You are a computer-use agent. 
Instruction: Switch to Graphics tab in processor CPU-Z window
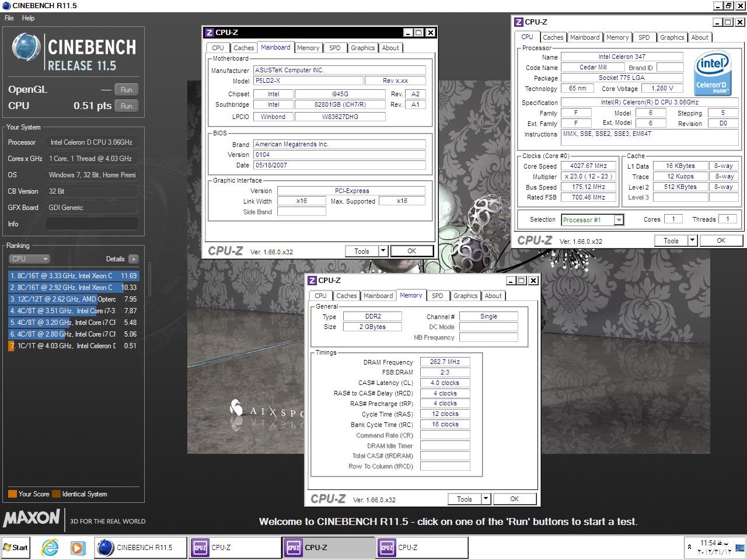tap(672, 37)
